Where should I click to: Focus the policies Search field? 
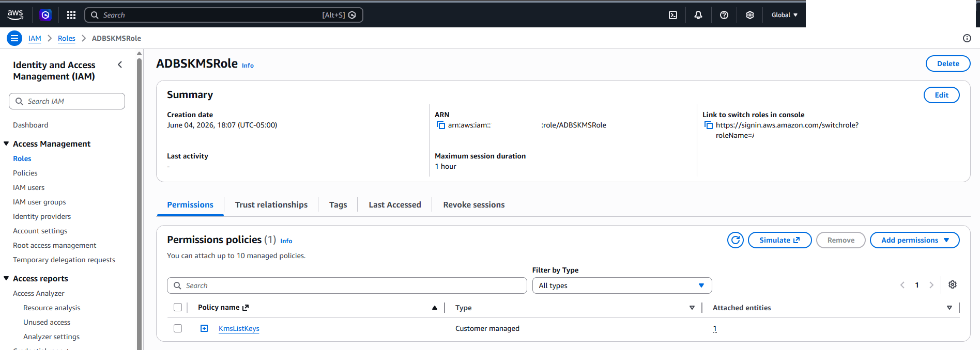(347, 285)
